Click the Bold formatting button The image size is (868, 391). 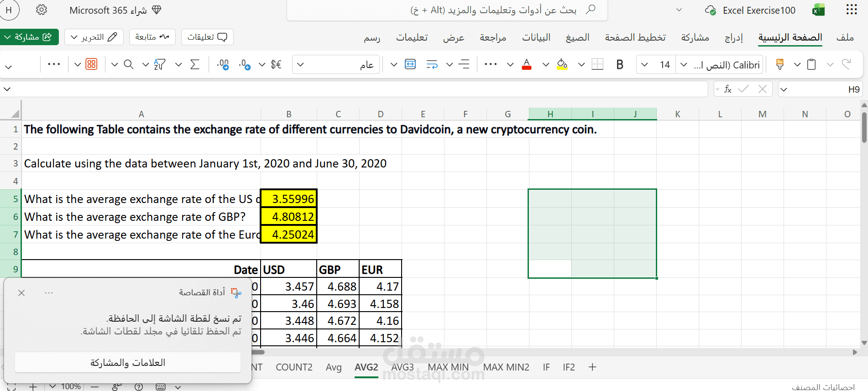(619, 64)
